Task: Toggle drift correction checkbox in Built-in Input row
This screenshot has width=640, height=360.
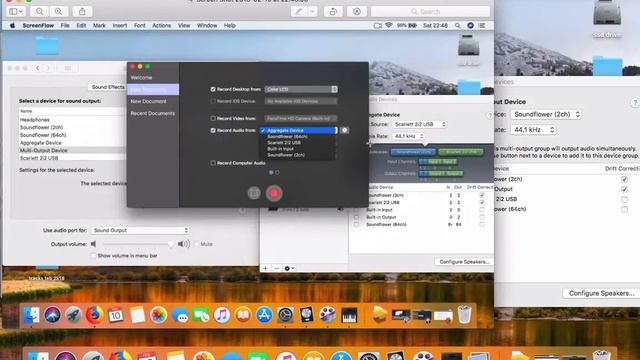Action: [x=482, y=210]
